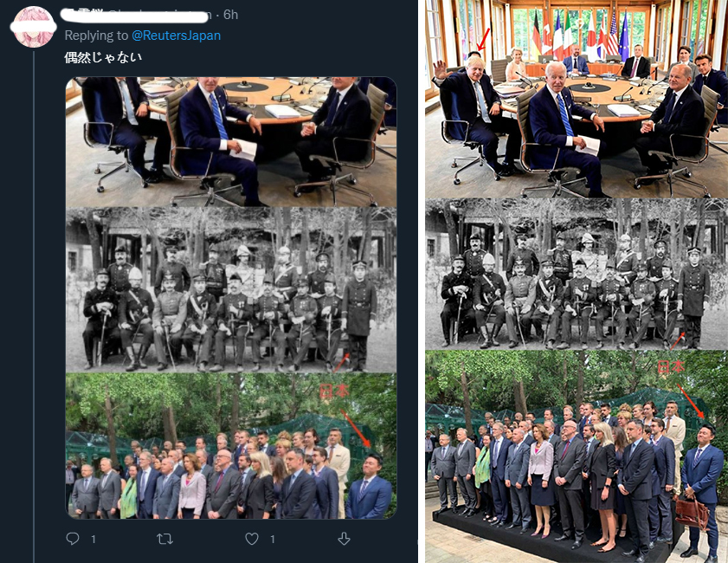Open the outdoor group photo in the tweet
The image size is (728, 563).
tap(231, 446)
